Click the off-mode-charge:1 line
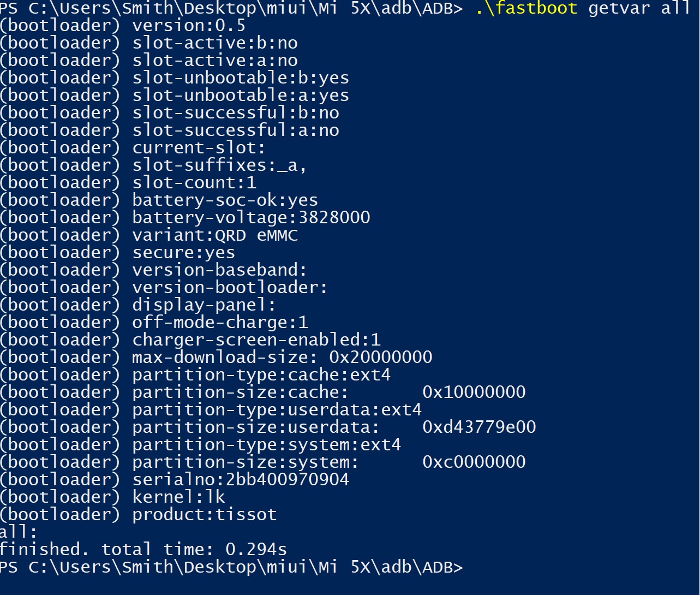This screenshot has width=700, height=595. coord(154,322)
